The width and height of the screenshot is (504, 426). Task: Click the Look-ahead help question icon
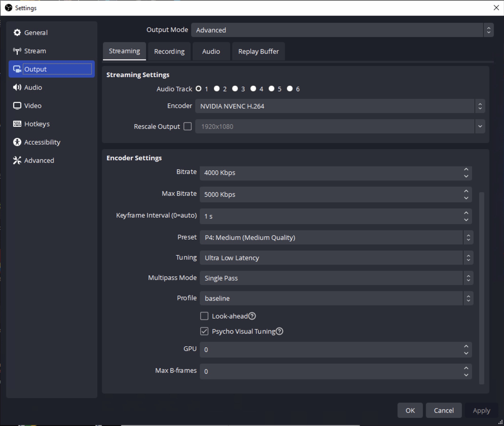252,316
